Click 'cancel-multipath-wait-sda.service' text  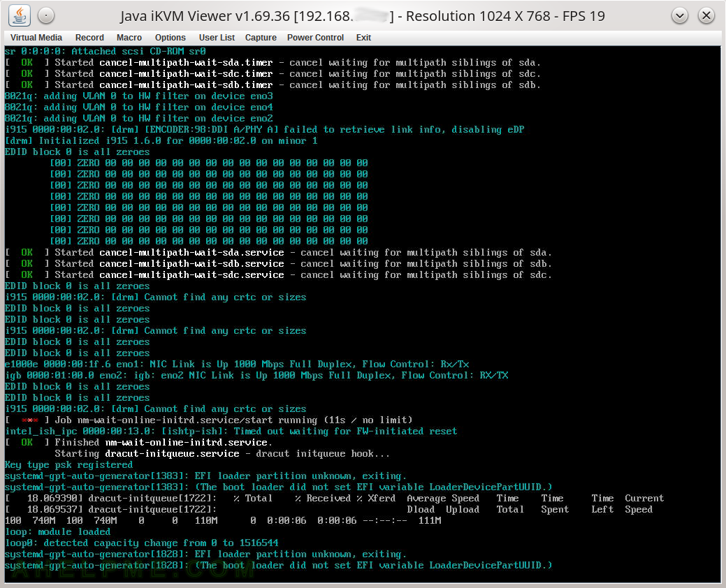tap(191, 253)
